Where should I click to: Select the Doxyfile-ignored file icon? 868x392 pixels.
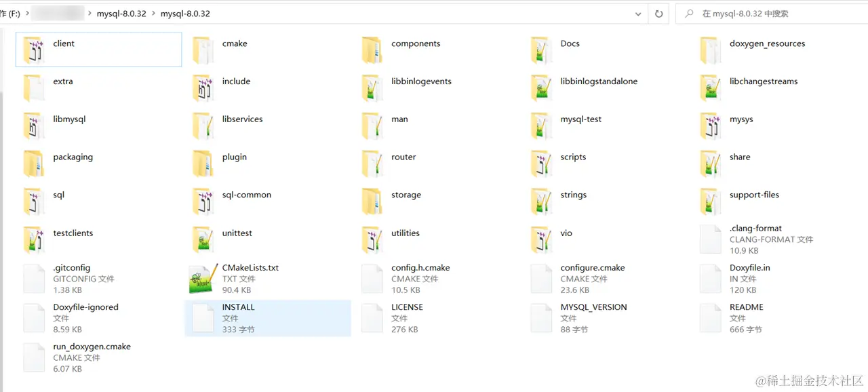[34, 318]
